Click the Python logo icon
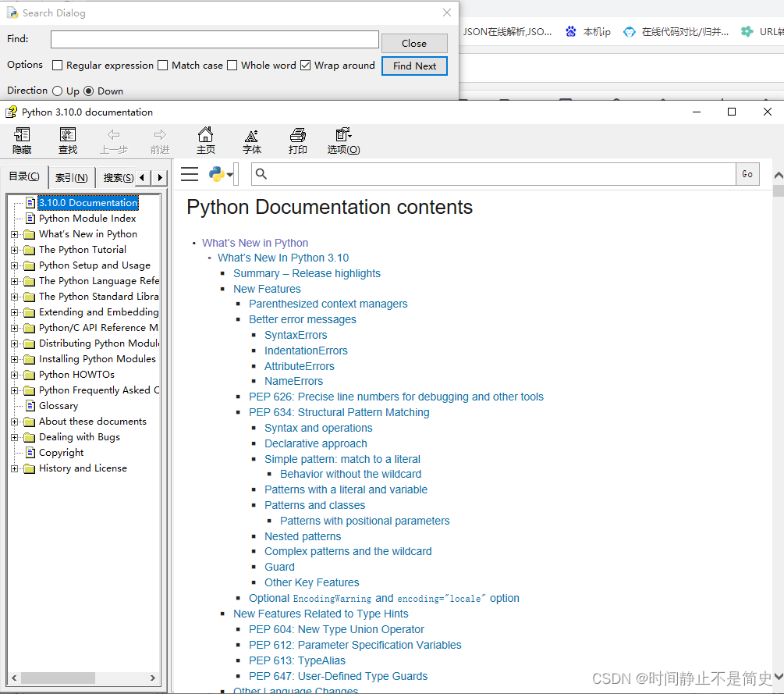The width and height of the screenshot is (784, 694). [217, 174]
